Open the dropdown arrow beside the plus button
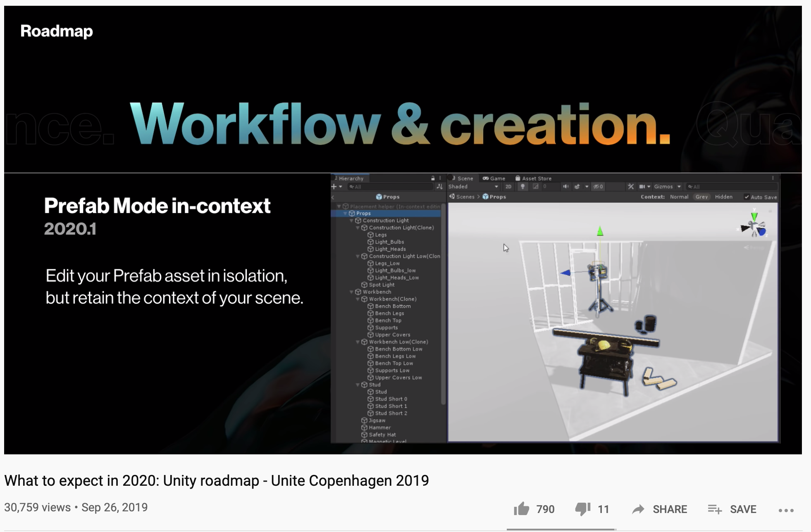This screenshot has height=532, width=811. tap(341, 187)
